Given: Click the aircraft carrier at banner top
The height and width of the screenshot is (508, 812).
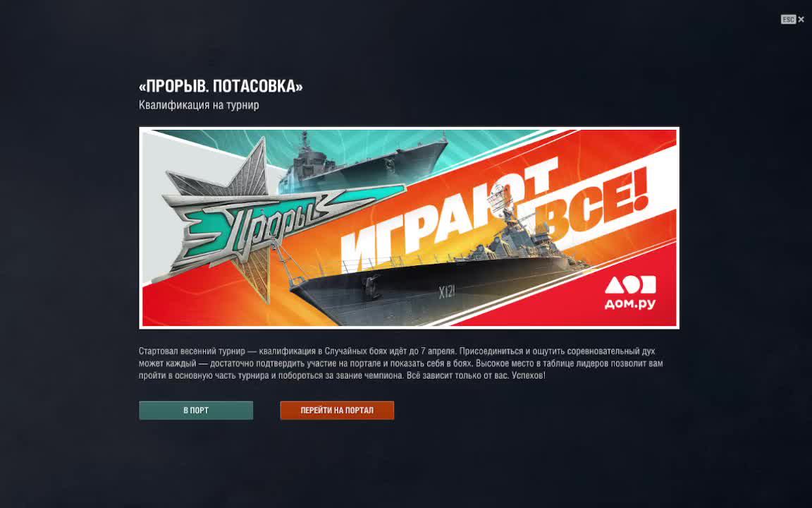Looking at the screenshot, I should (362, 161).
